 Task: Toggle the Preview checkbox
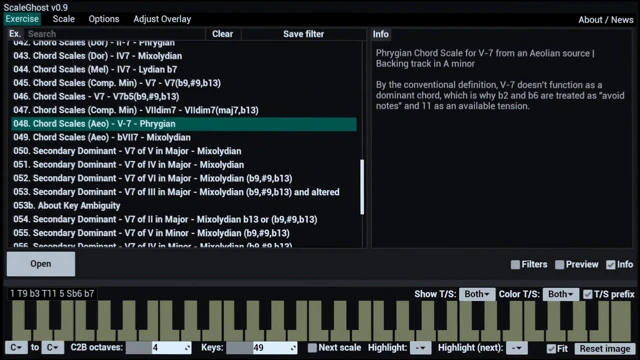pyautogui.click(x=560, y=265)
